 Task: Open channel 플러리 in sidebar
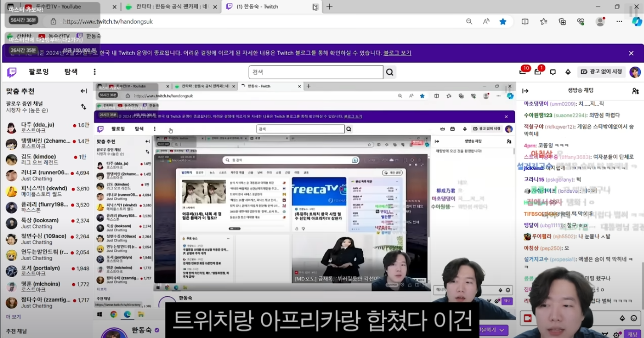46,207
